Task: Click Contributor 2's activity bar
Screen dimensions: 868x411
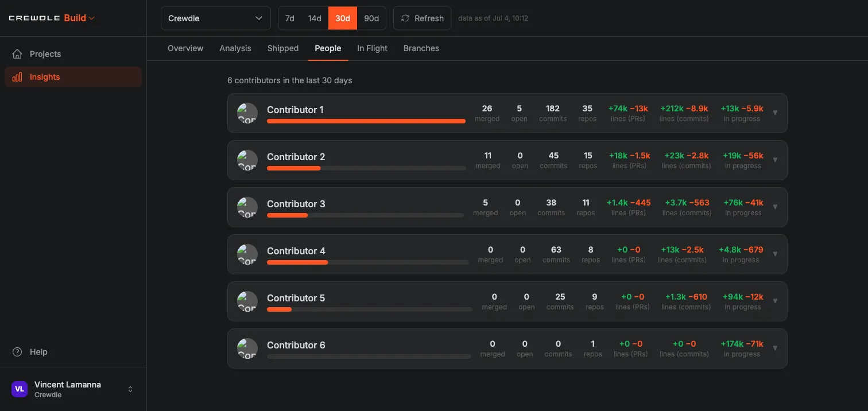Action: tap(366, 168)
